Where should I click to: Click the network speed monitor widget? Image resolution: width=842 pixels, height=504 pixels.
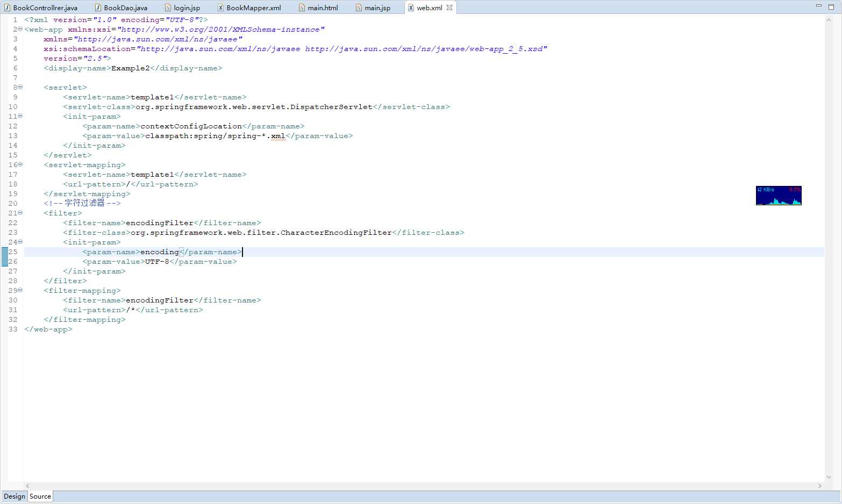pyautogui.click(x=779, y=196)
